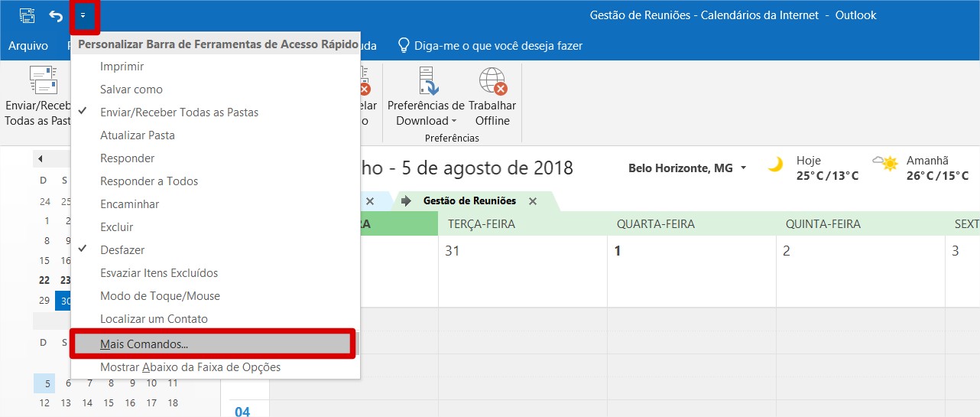Pick date 24 in the mini calendar
Screen dimensions: 980x417
click(44, 201)
